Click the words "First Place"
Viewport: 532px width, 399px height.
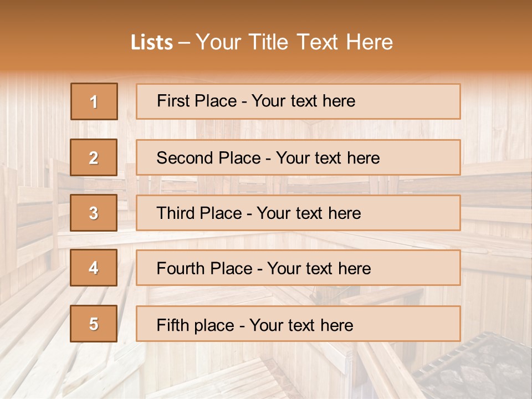pos(197,101)
